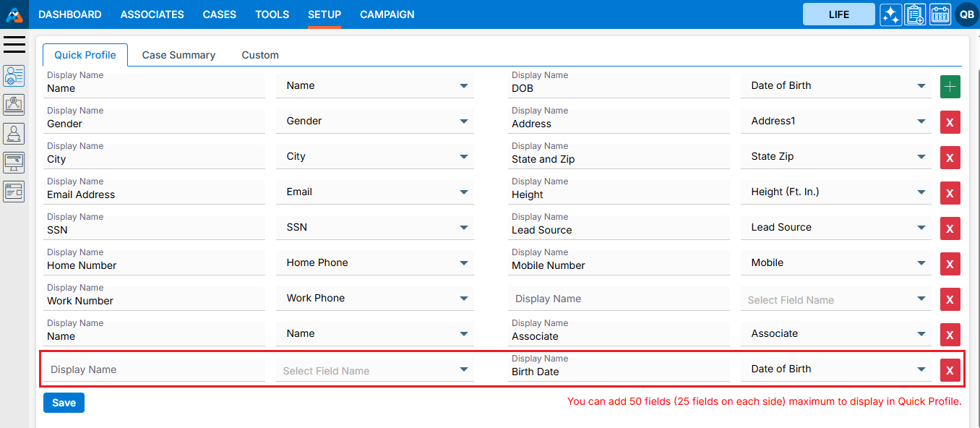Image resolution: width=980 pixels, height=428 pixels.
Task: Open the CAMPAIGN menu
Action: point(387,14)
